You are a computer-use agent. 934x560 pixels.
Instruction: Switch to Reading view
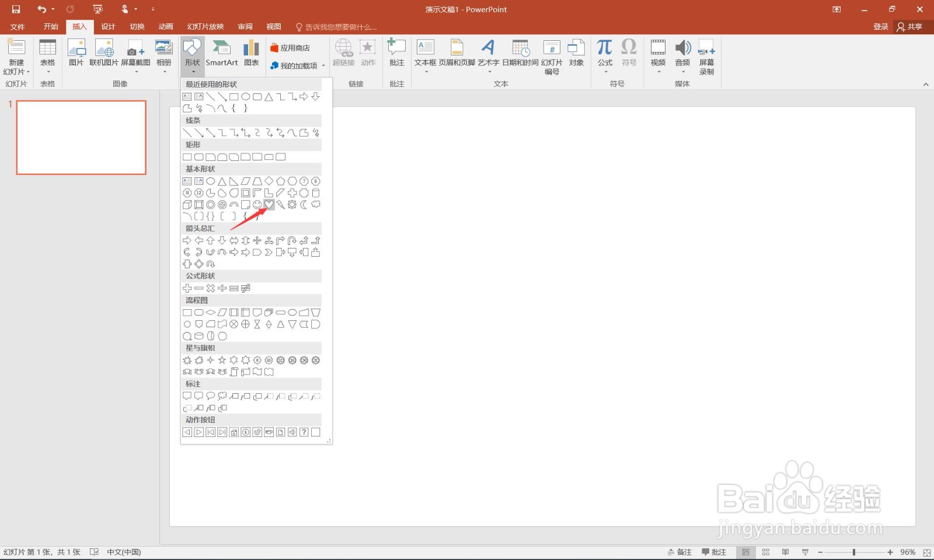(x=786, y=552)
